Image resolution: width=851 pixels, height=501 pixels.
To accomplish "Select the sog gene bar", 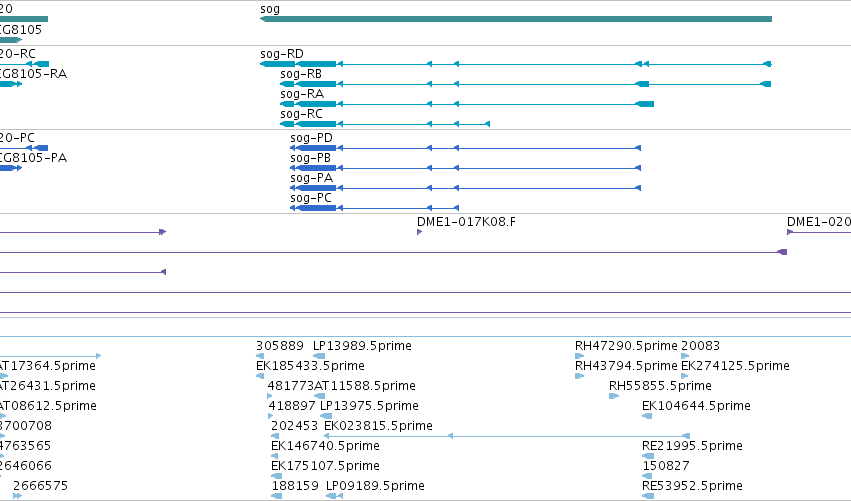I will pyautogui.click(x=516, y=19).
